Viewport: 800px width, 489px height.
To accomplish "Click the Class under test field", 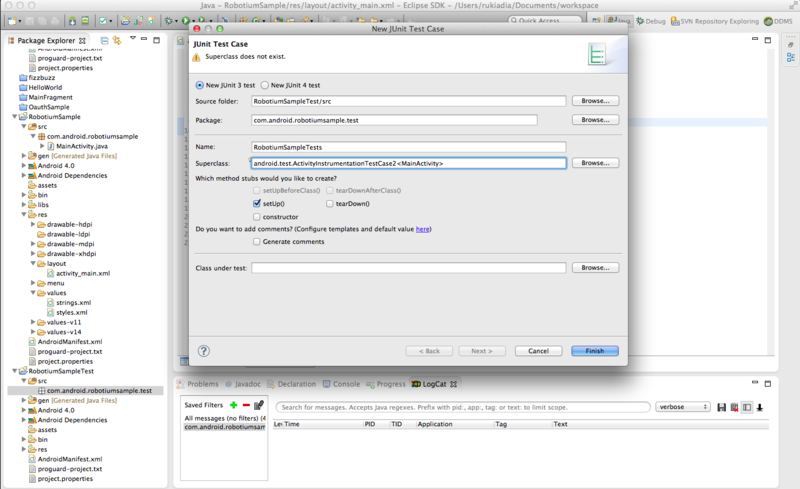I will coord(408,268).
